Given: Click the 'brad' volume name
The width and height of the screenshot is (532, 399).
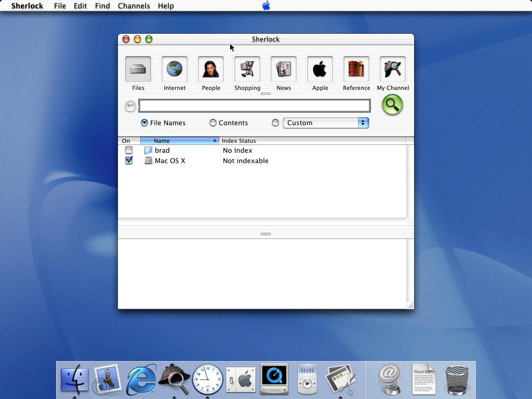Looking at the screenshot, I should 162,150.
